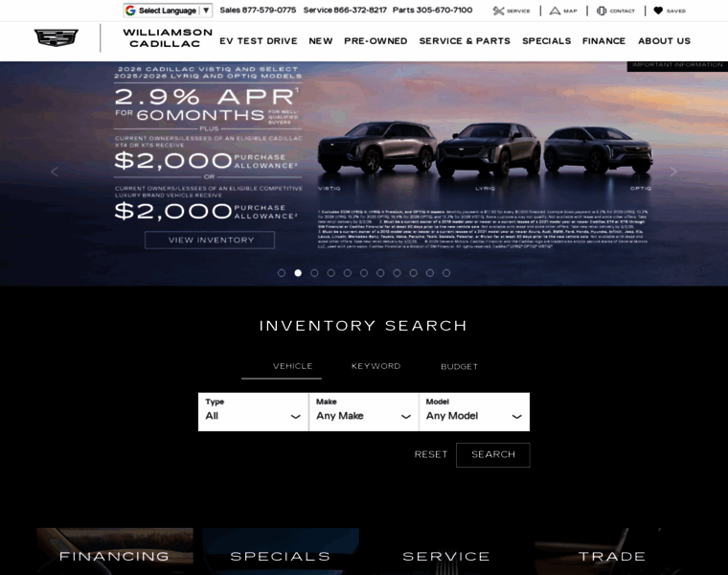
Task: Open the Pre-Owned navigation menu
Action: point(375,41)
